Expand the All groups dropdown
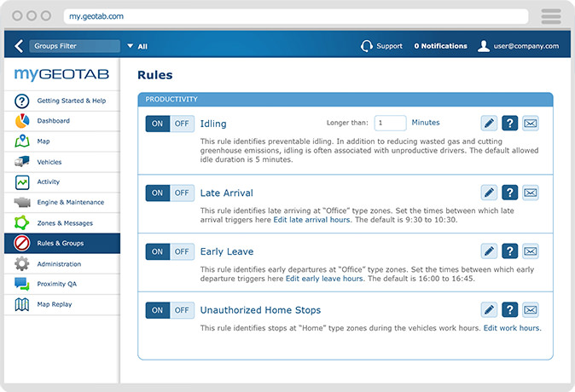Image resolution: width=575 pixels, height=392 pixels. pos(137,46)
